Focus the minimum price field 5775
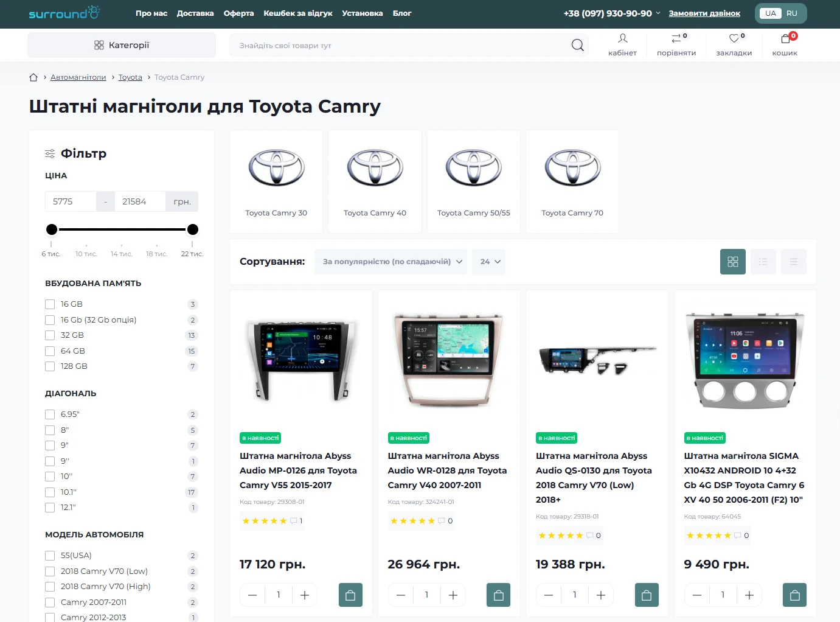Screen dimensions: 840x622 click(71, 201)
